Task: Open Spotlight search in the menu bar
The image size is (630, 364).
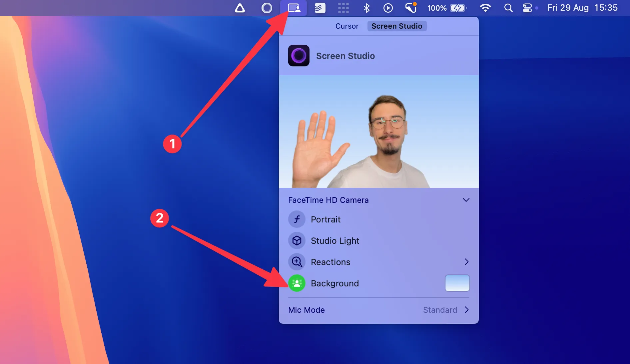Action: [508, 8]
